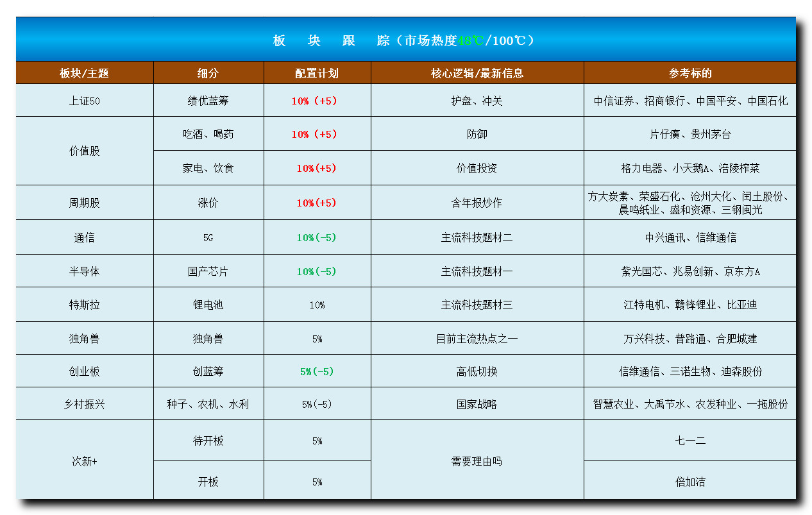Click the 涨价 subdivision cell

tap(208, 203)
